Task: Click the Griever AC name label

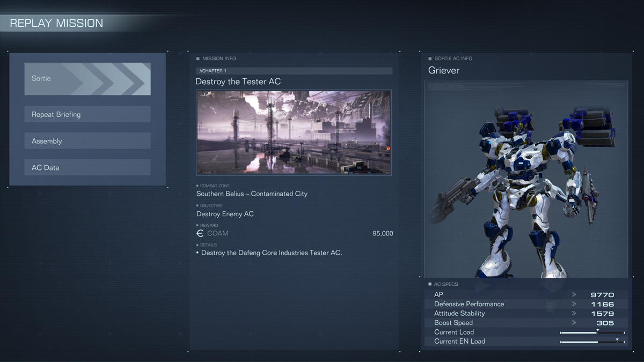Action: [444, 70]
